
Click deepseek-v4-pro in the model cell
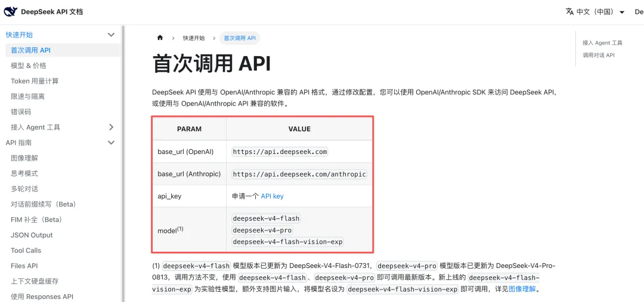[262, 230]
